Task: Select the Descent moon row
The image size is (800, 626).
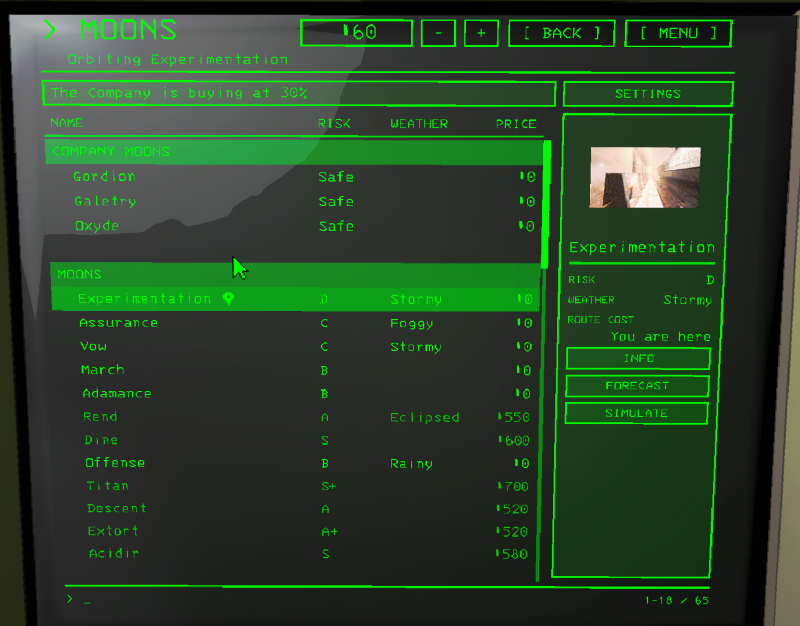Action: coord(297,509)
